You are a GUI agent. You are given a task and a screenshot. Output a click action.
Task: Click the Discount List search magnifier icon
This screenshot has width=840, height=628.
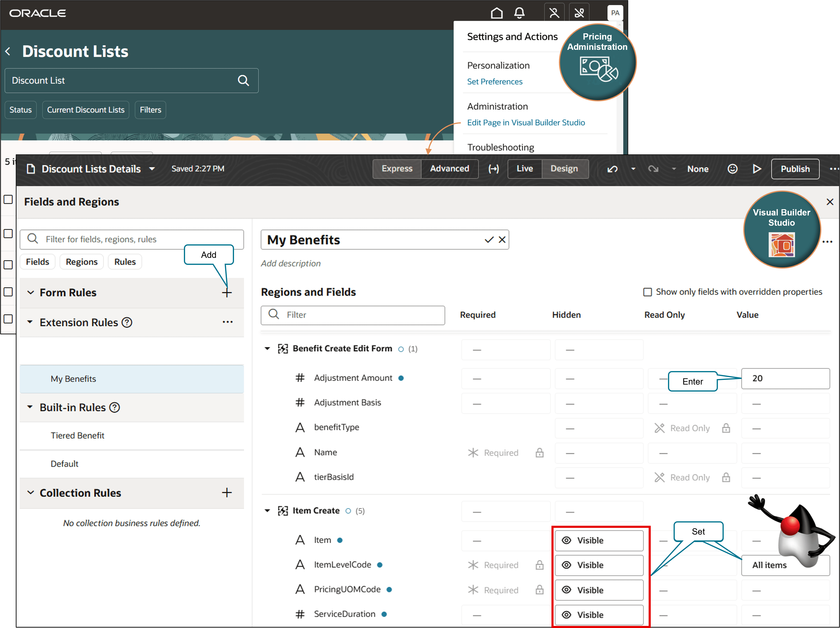[x=243, y=80]
